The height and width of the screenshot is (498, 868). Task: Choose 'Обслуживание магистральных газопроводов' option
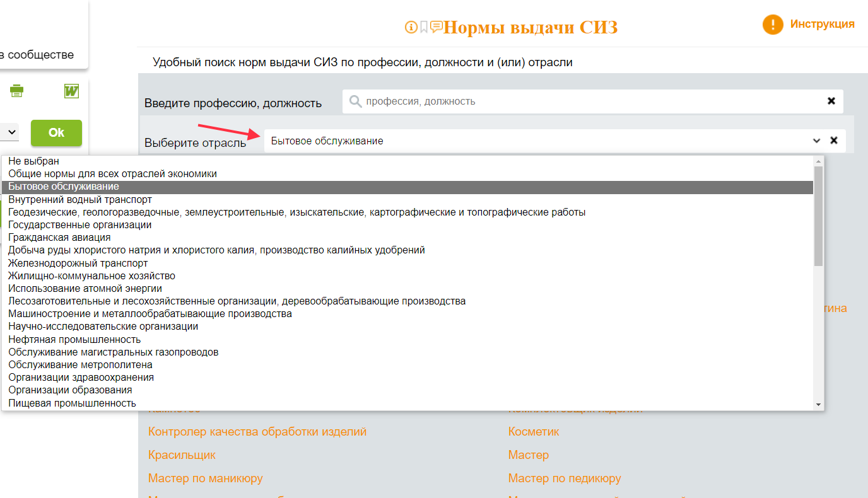[408, 352]
